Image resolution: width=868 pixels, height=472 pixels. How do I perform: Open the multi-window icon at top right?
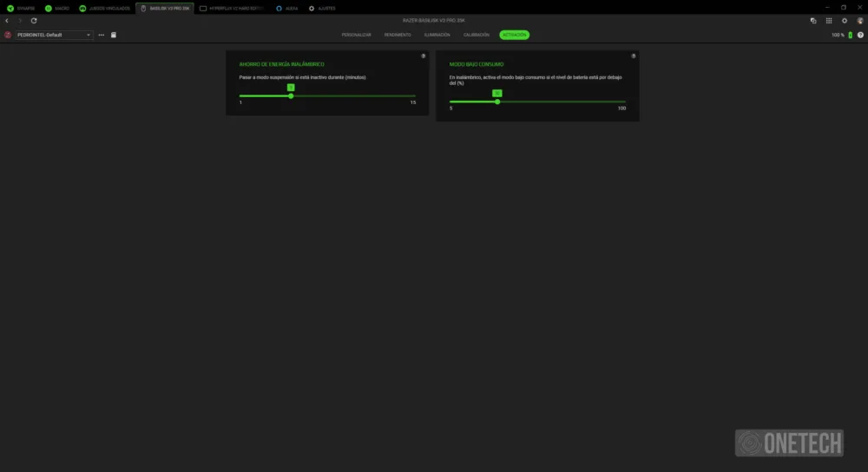coord(813,21)
